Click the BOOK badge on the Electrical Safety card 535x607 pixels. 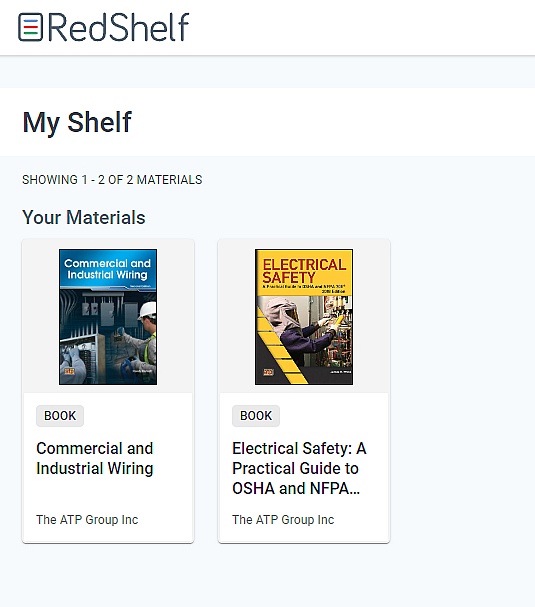click(256, 416)
